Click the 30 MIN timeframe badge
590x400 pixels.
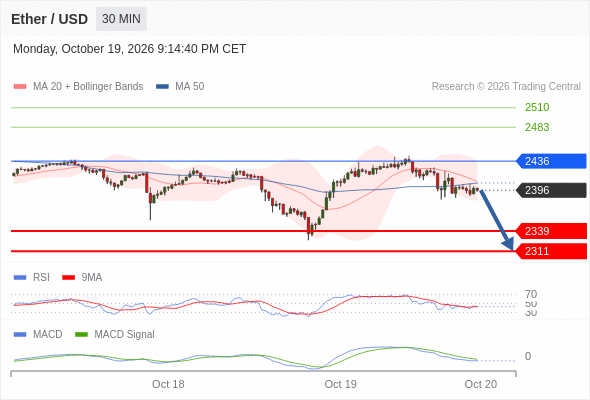[x=121, y=19]
